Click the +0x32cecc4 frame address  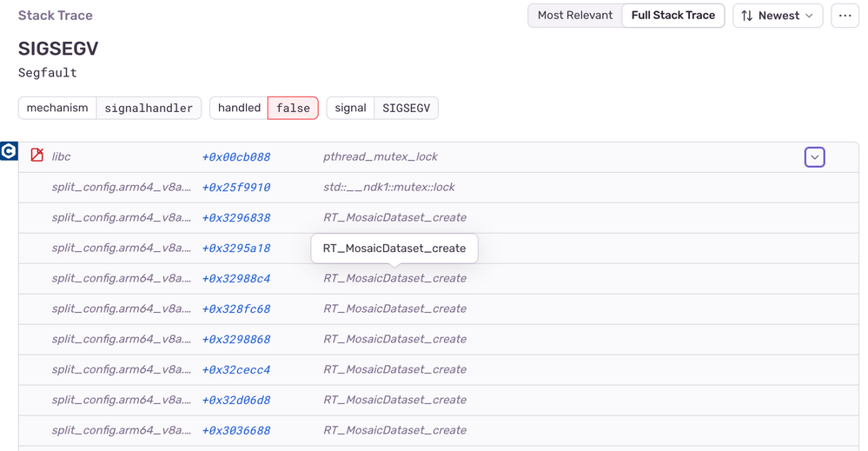pyautogui.click(x=235, y=370)
